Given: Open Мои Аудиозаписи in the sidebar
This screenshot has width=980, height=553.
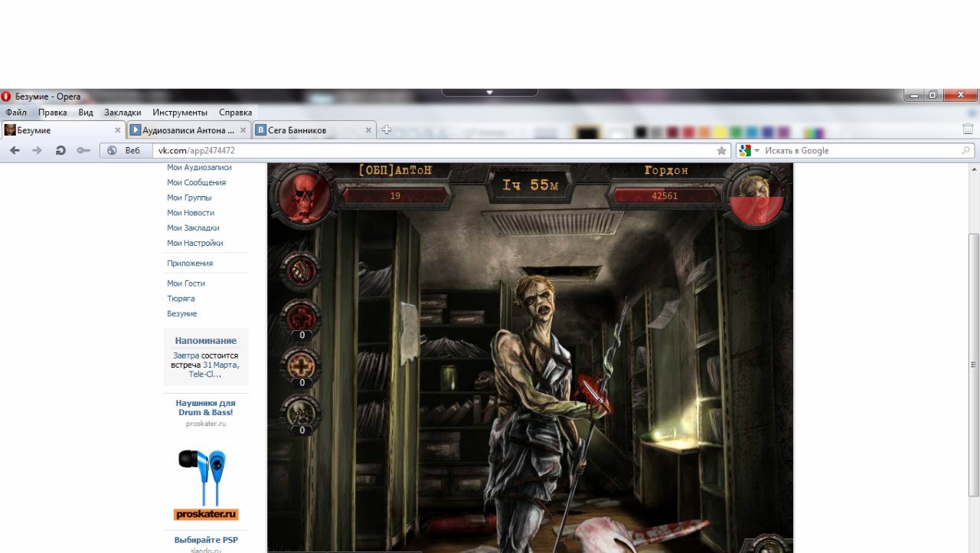Looking at the screenshot, I should point(199,168).
